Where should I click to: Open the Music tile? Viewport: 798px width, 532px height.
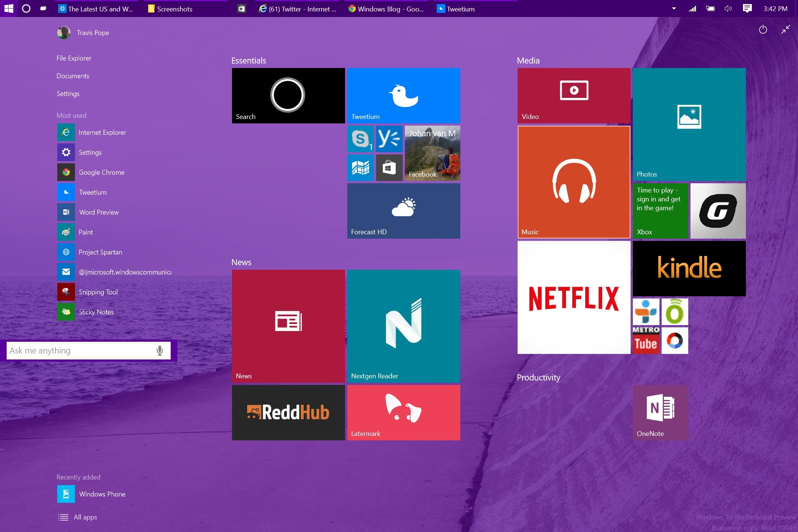tap(574, 182)
